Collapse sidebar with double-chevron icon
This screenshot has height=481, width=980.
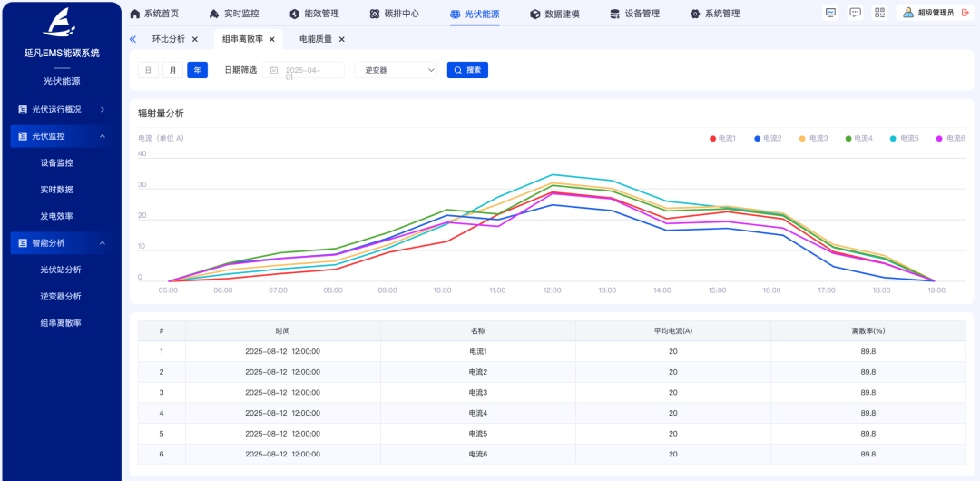pos(132,39)
